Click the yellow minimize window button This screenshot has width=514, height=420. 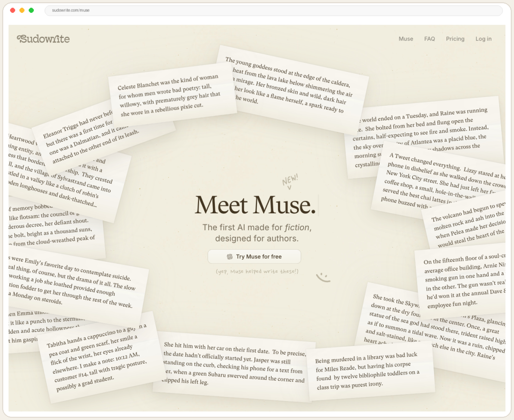tap(22, 10)
